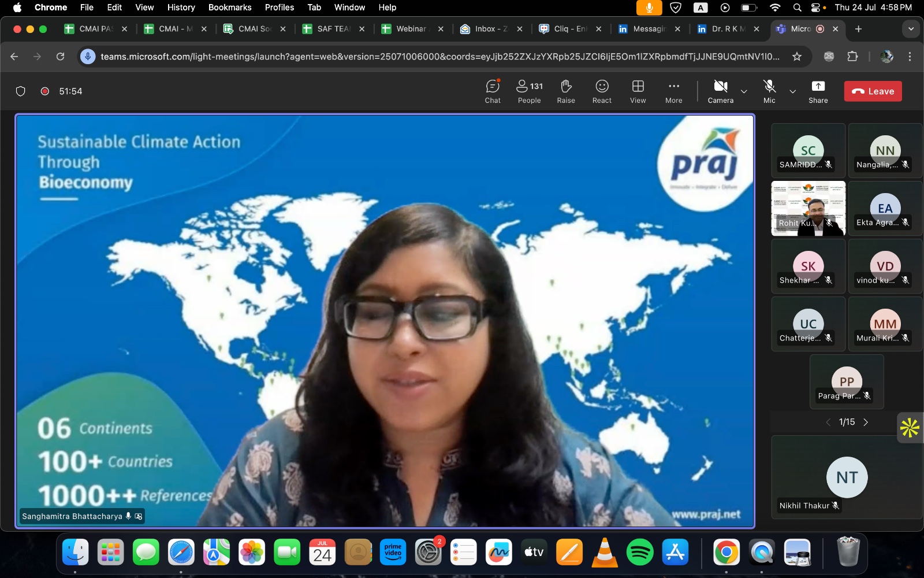Open Spotify from the dock

(639, 553)
